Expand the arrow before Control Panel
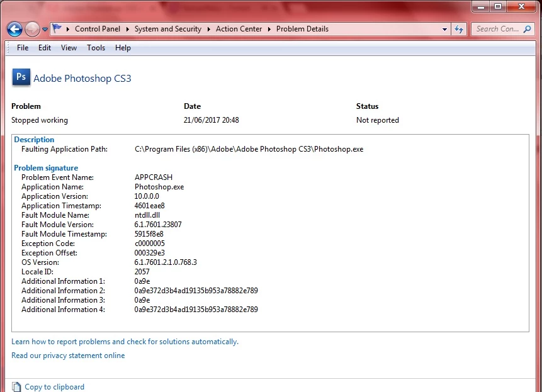Screen dimensions: 542x392 click(x=68, y=29)
